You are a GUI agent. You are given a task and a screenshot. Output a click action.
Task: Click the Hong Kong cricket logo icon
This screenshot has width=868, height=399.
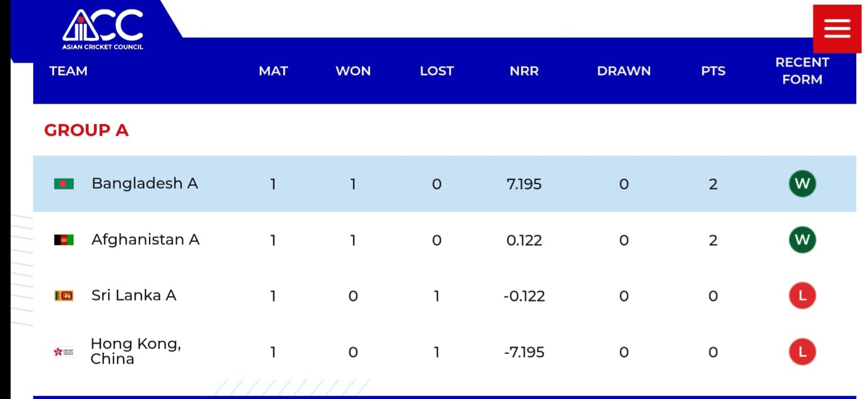click(x=64, y=352)
